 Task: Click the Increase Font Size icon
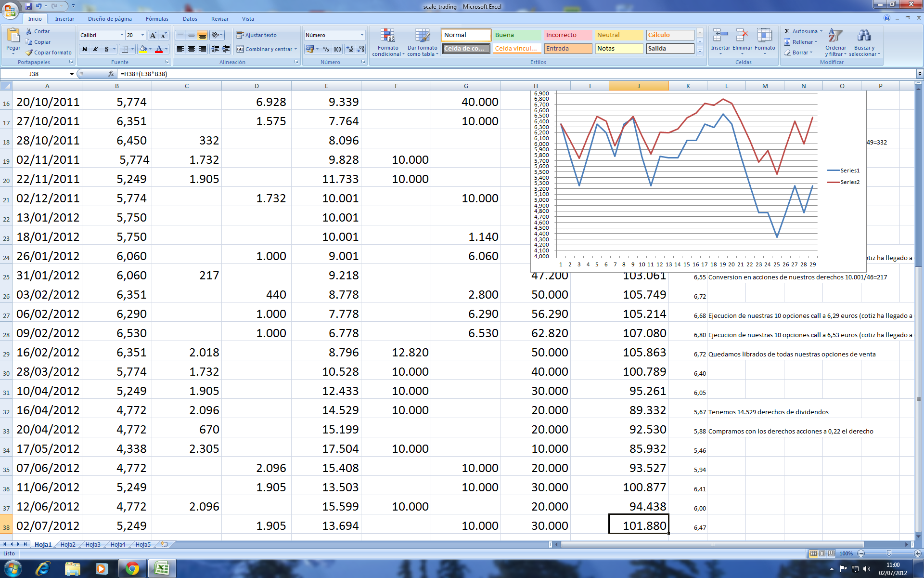coord(153,35)
